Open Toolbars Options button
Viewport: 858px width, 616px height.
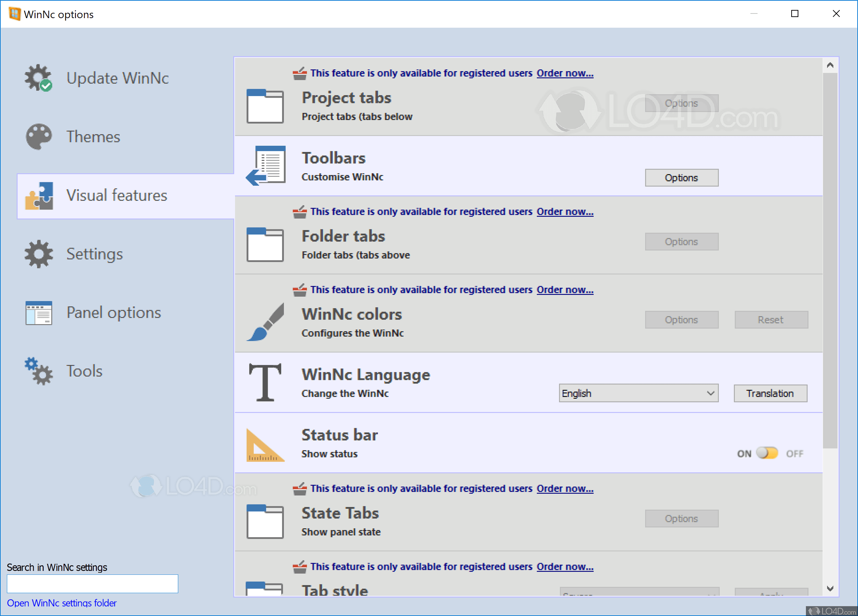(x=681, y=178)
